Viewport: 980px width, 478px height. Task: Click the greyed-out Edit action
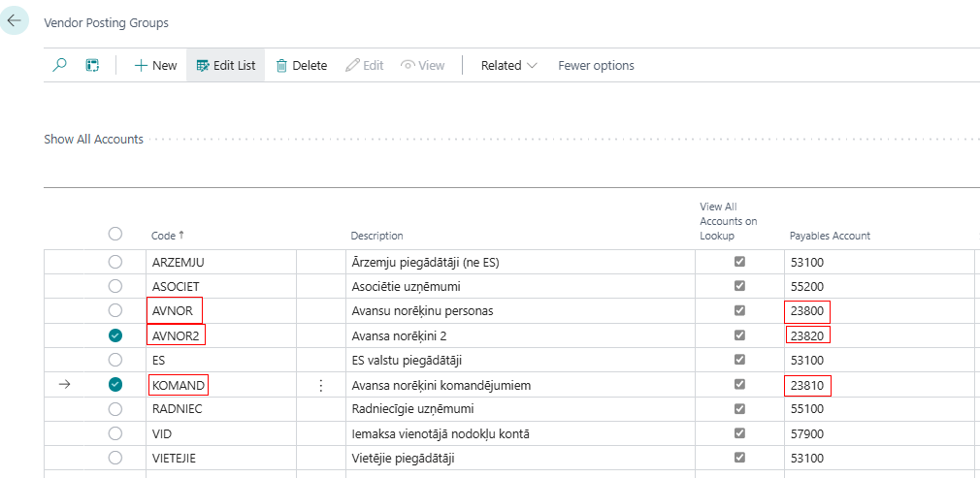click(x=365, y=65)
